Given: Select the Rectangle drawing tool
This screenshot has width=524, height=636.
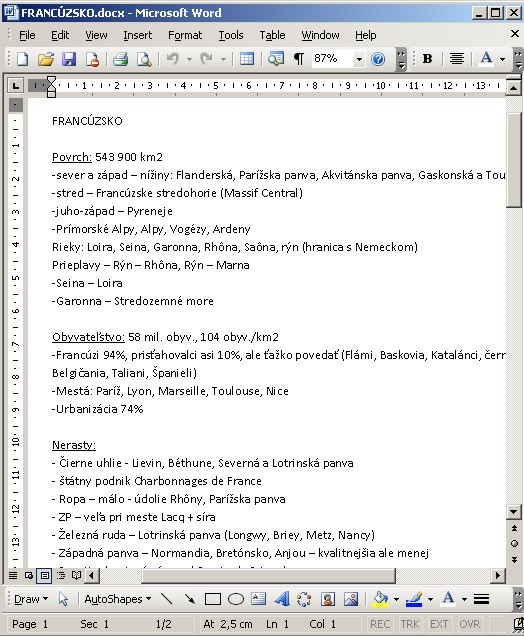Looking at the screenshot, I should pyautogui.click(x=213, y=599).
